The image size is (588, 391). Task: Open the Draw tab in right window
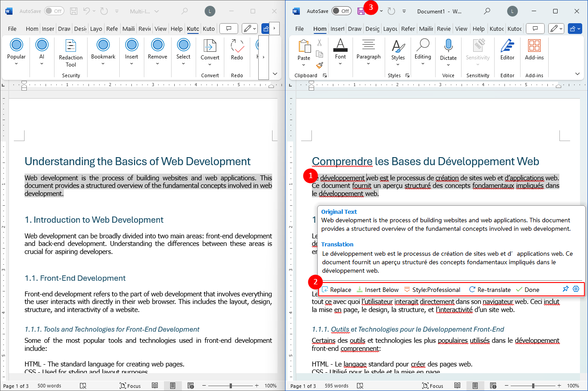coord(355,29)
